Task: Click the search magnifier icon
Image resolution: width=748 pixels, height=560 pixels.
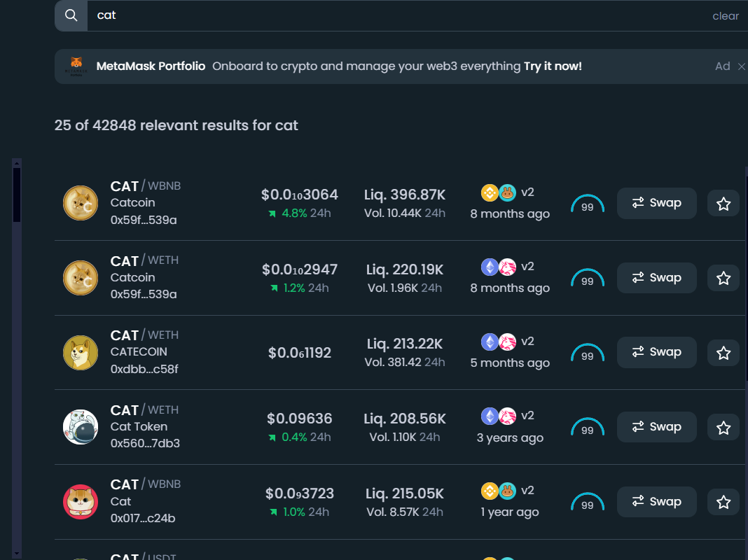Action: click(71, 15)
